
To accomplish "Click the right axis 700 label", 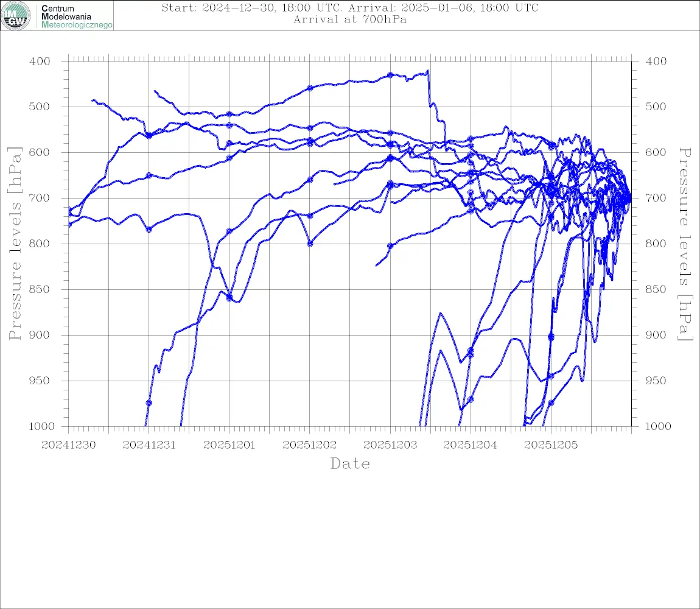I will (656, 198).
